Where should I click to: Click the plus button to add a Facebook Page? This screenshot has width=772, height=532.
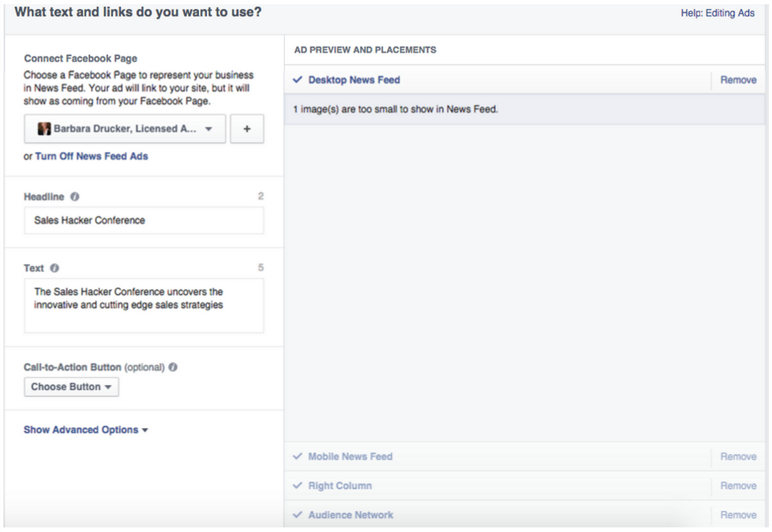(247, 129)
